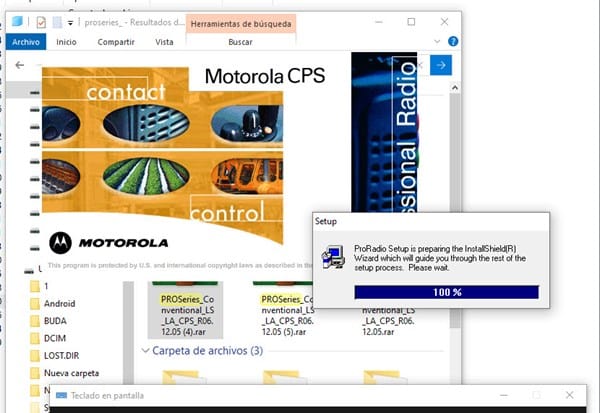
Task: Click the Teclado en pantalla keyboard icon
Action: (x=62, y=395)
